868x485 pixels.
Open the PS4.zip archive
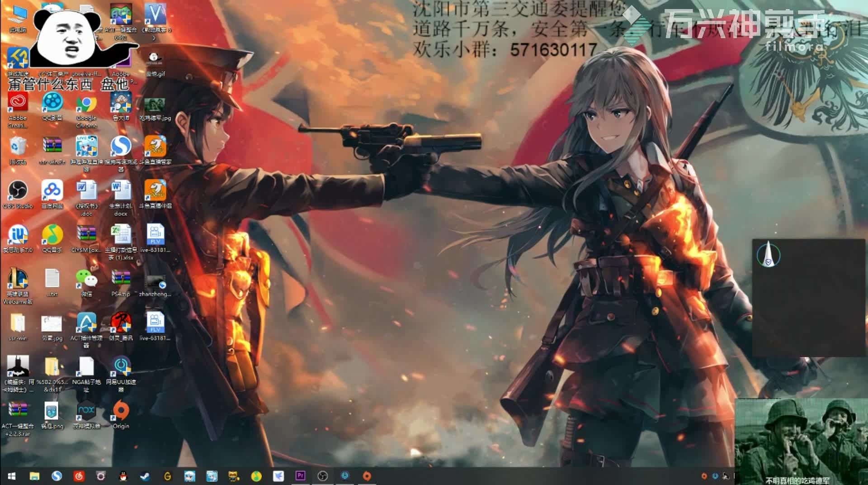tap(121, 283)
